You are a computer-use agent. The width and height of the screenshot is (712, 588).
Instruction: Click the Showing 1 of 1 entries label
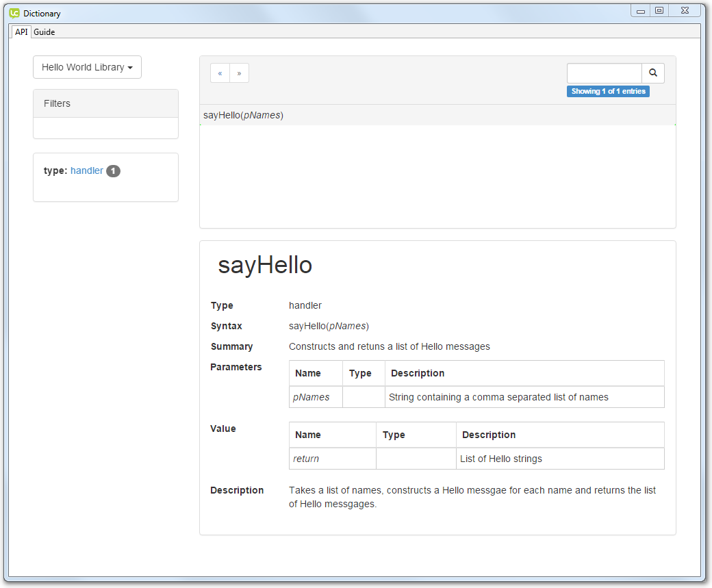pyautogui.click(x=607, y=91)
